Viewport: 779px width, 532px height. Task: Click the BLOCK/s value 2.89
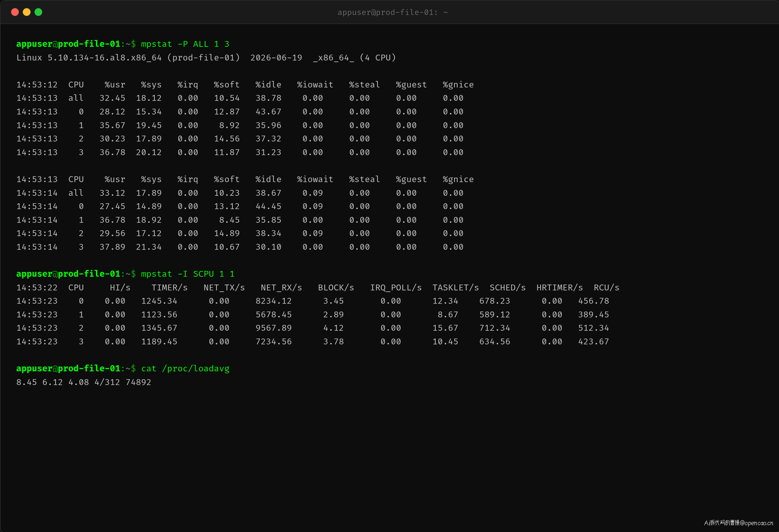coord(334,315)
